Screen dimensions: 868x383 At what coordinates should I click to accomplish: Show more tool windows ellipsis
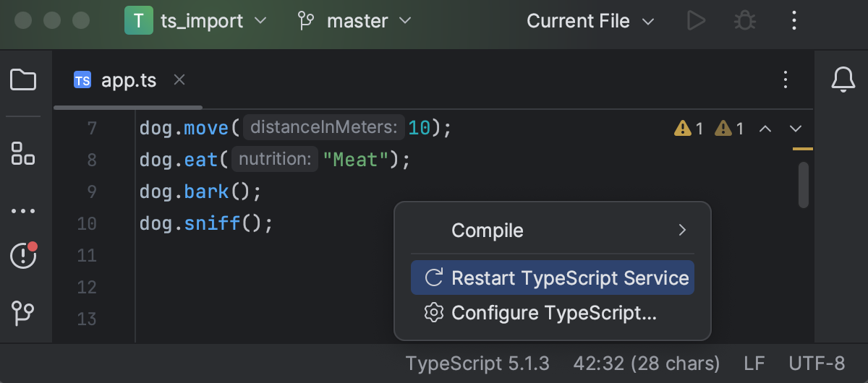coord(23,212)
